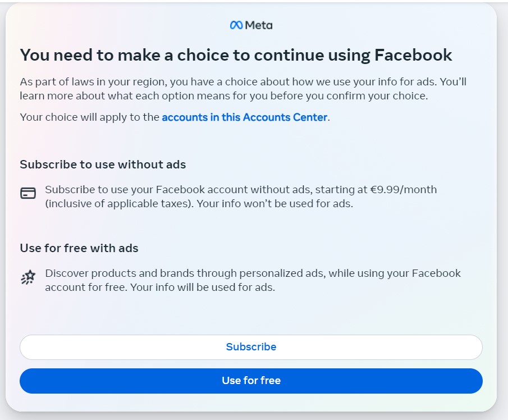Click the Discover products and brands description
The width and height of the screenshot is (508, 420).
(x=185, y=273)
